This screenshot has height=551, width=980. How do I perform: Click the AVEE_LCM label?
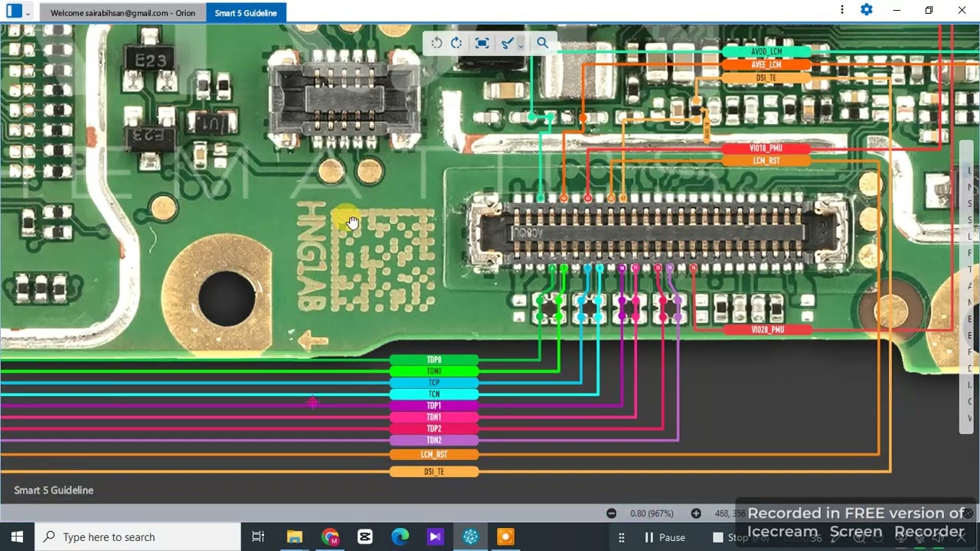point(766,65)
